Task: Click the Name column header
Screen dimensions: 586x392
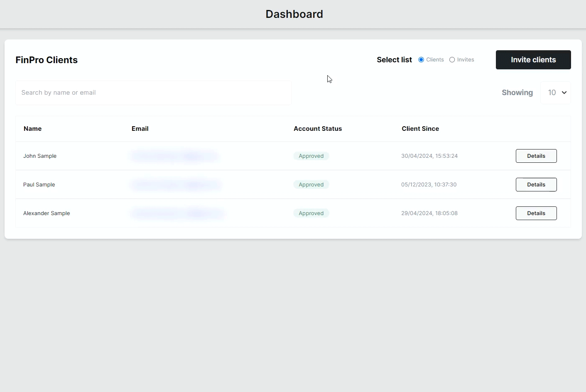Action: coord(32,129)
